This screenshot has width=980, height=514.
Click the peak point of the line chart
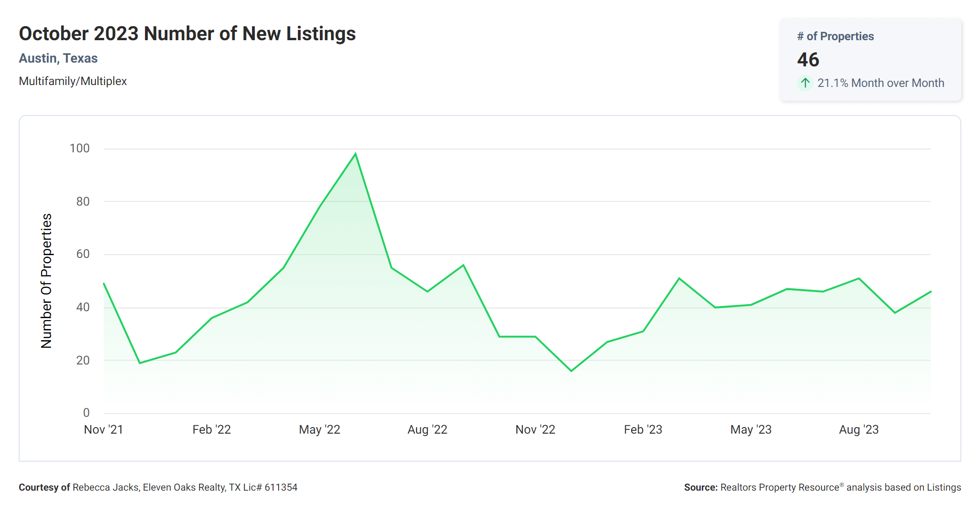pos(355,154)
